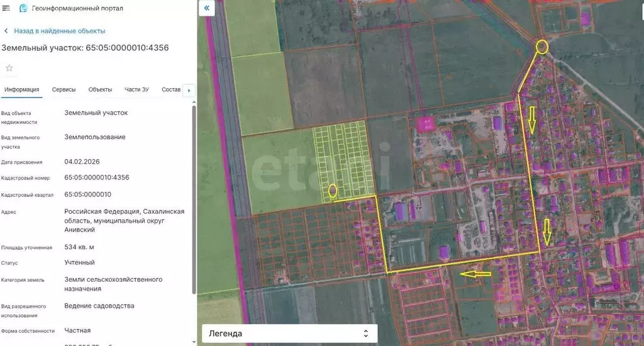Click the parcel title "Земельный участок: 65:05:0000010:4356"
This screenshot has height=346, width=644.
(x=85, y=48)
